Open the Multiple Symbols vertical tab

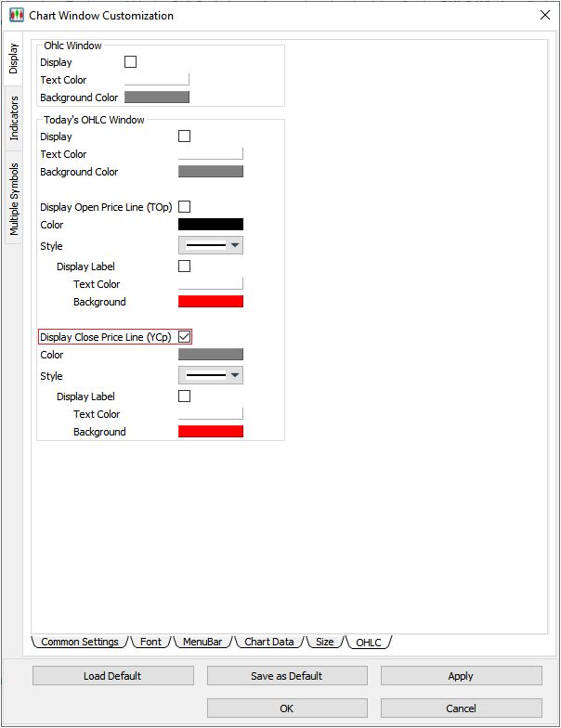[13, 198]
